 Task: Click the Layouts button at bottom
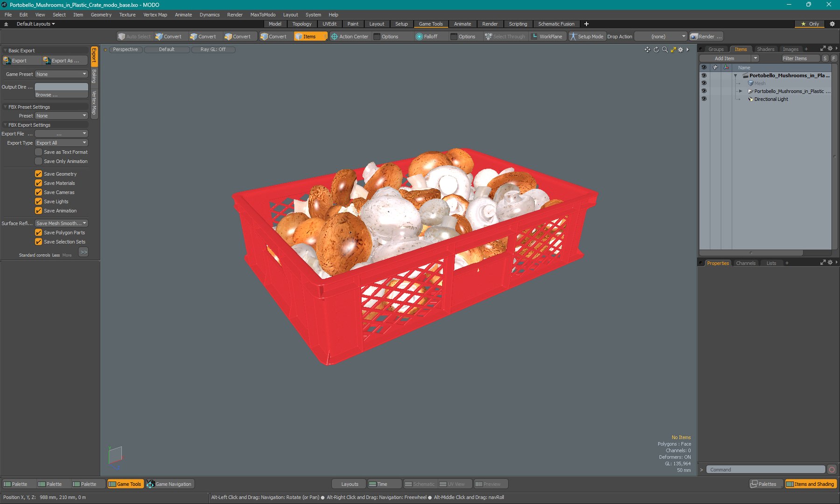pos(350,484)
